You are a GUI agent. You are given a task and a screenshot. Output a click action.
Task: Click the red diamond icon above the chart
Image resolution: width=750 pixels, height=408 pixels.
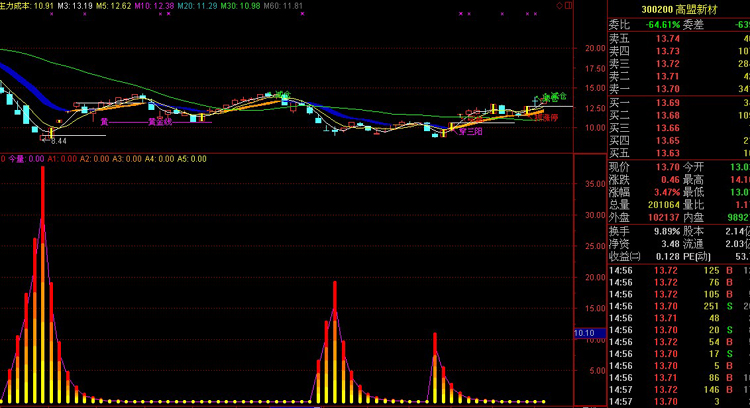[x=559, y=6]
